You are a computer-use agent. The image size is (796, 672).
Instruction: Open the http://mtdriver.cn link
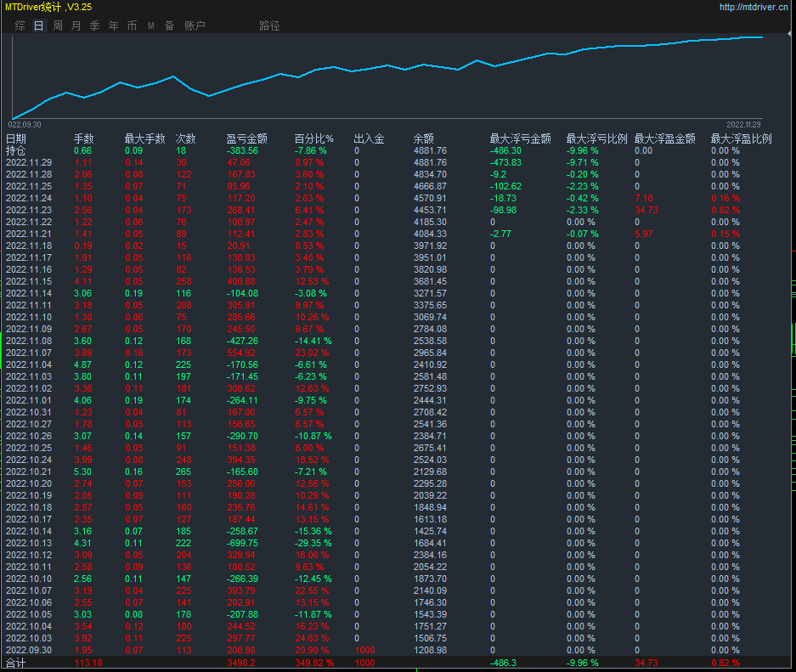coord(754,7)
